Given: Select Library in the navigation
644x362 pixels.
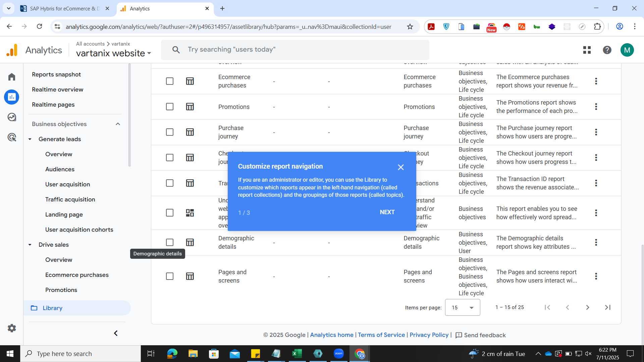Looking at the screenshot, I should click(77, 308).
